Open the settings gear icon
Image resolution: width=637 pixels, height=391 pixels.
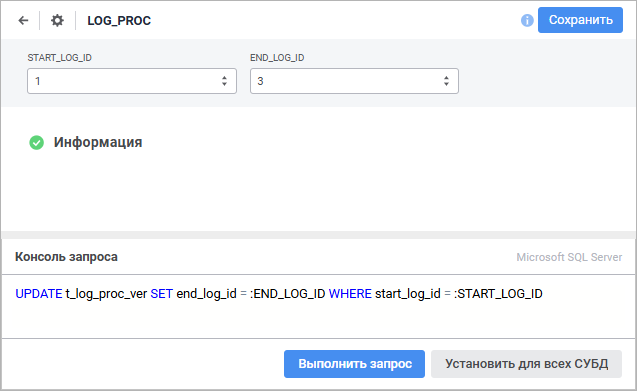tap(57, 20)
